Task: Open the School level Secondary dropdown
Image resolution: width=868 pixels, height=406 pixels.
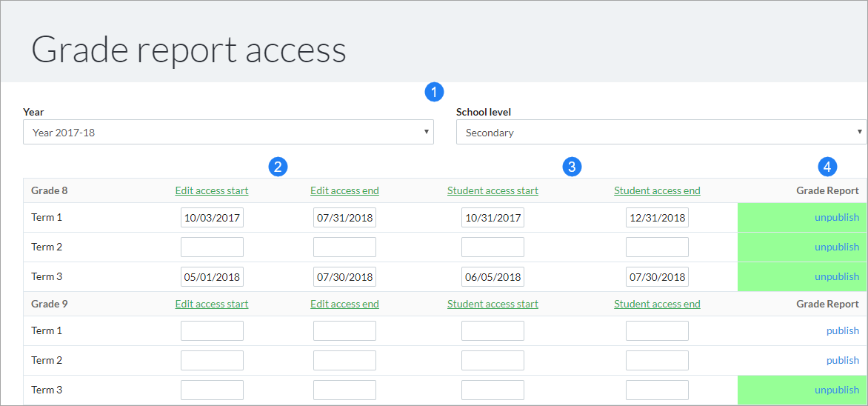Action: [661, 133]
